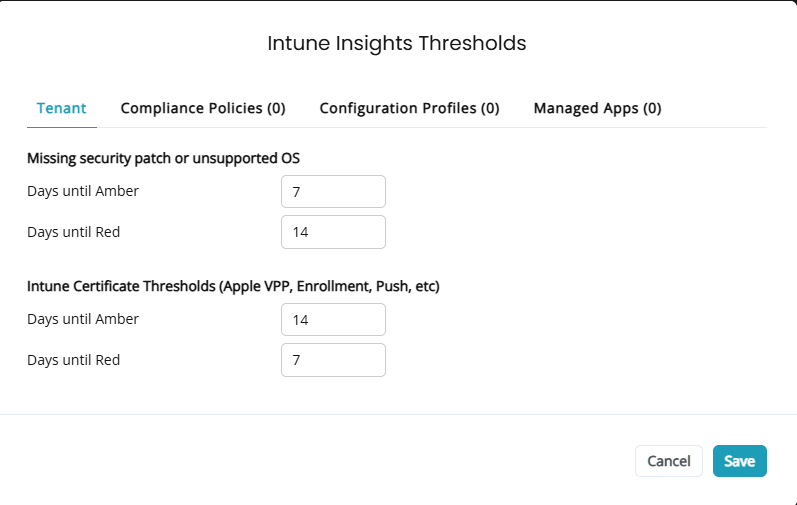Click the Intune Insights Thresholds title

point(397,43)
